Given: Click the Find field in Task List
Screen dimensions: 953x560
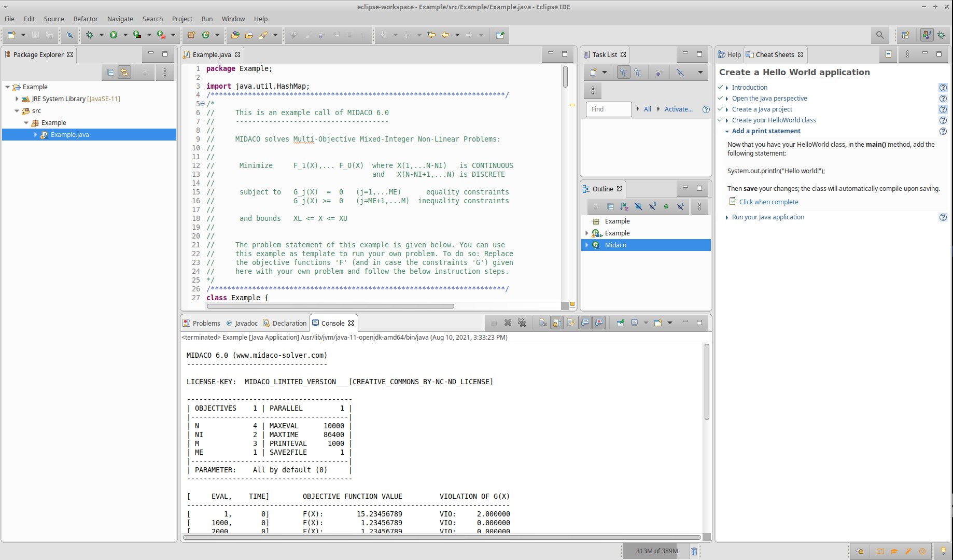Looking at the screenshot, I should coord(608,109).
